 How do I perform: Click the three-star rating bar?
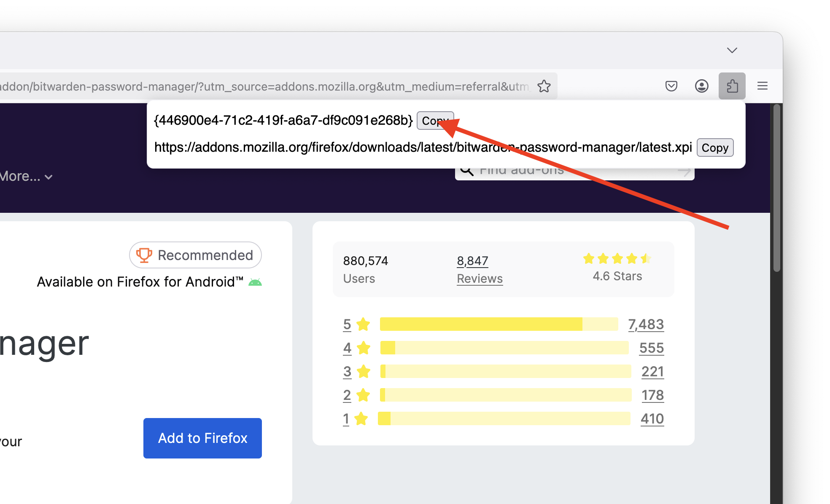click(506, 371)
